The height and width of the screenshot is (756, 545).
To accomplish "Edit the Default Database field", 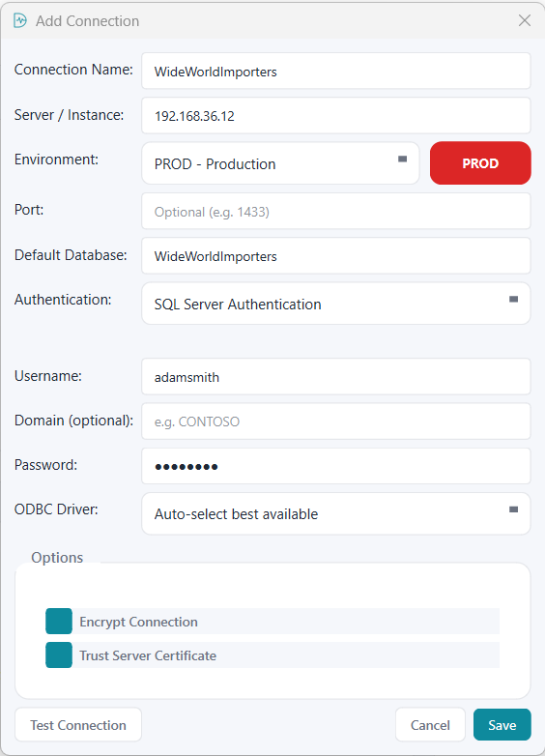I will 336,256.
